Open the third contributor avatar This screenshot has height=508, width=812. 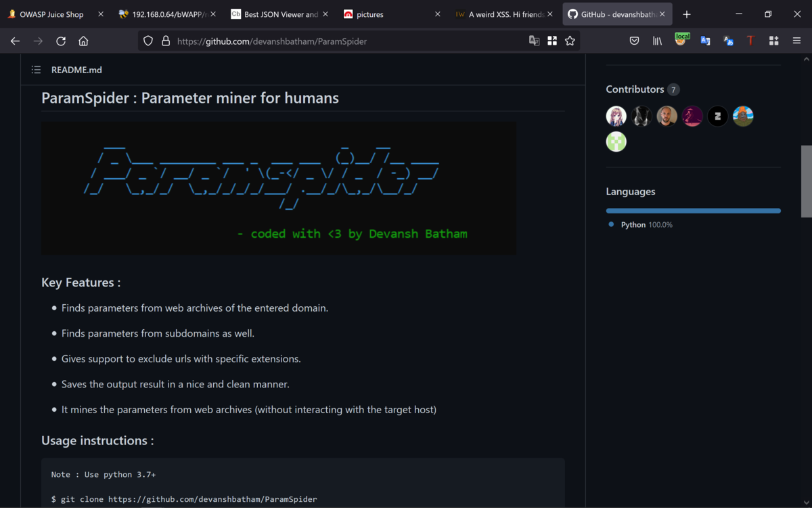(x=667, y=117)
